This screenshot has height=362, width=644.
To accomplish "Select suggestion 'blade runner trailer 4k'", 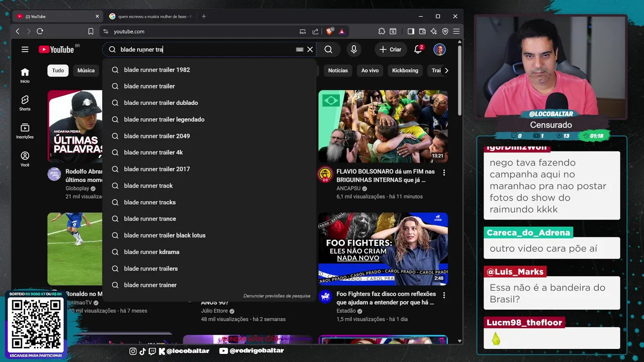I will tap(209, 152).
